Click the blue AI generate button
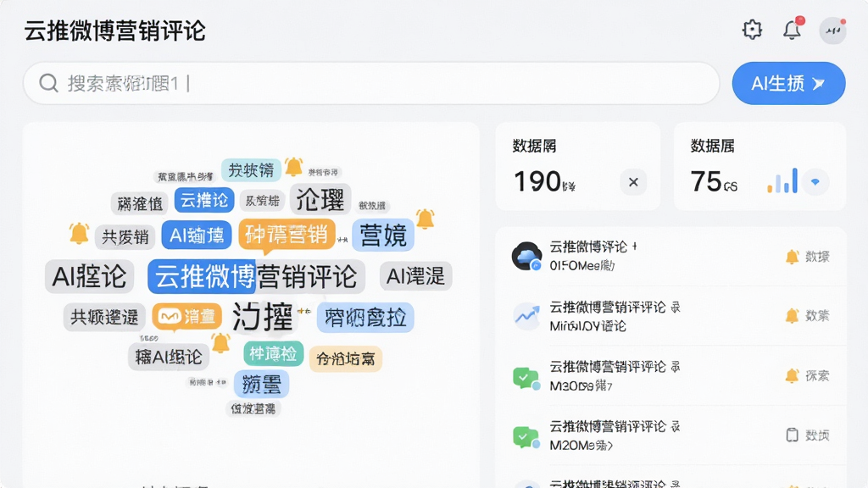 pyautogui.click(x=788, y=83)
